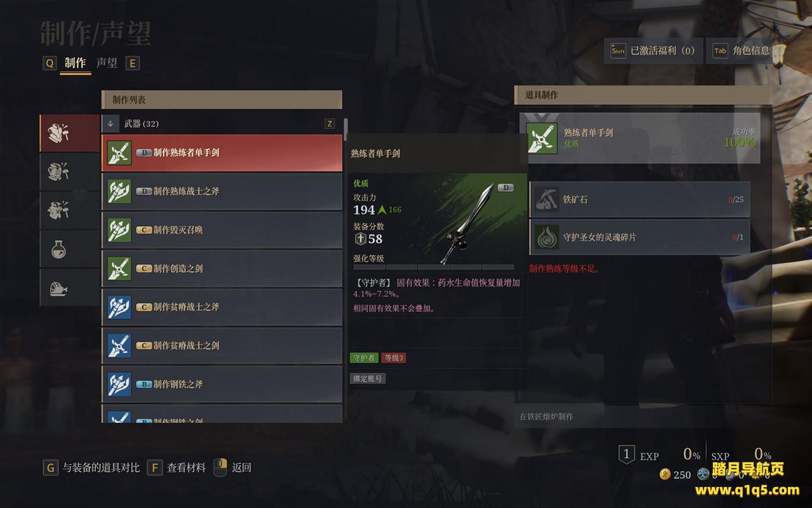Select the 制作 tab
812x508 pixels.
[x=75, y=63]
